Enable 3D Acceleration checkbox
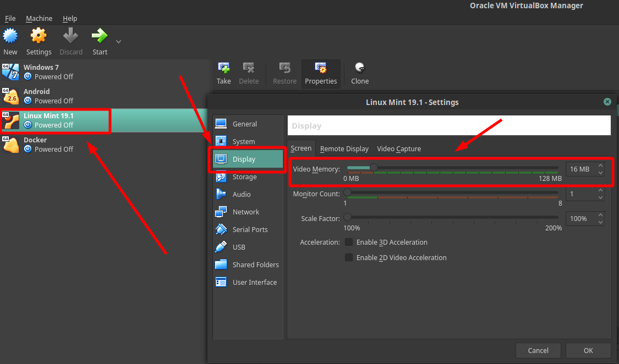Screen dimensions: 619x364 tap(349, 242)
